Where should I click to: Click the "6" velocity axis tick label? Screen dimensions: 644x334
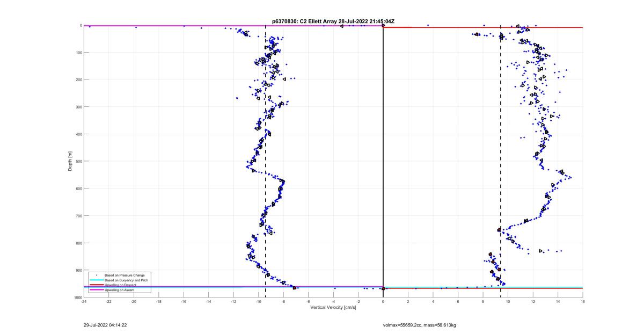point(458,302)
